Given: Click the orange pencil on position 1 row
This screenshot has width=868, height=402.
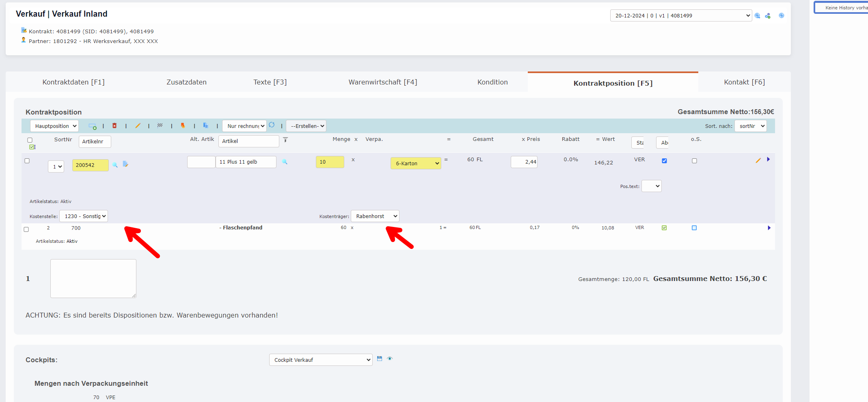Looking at the screenshot, I should [x=758, y=160].
